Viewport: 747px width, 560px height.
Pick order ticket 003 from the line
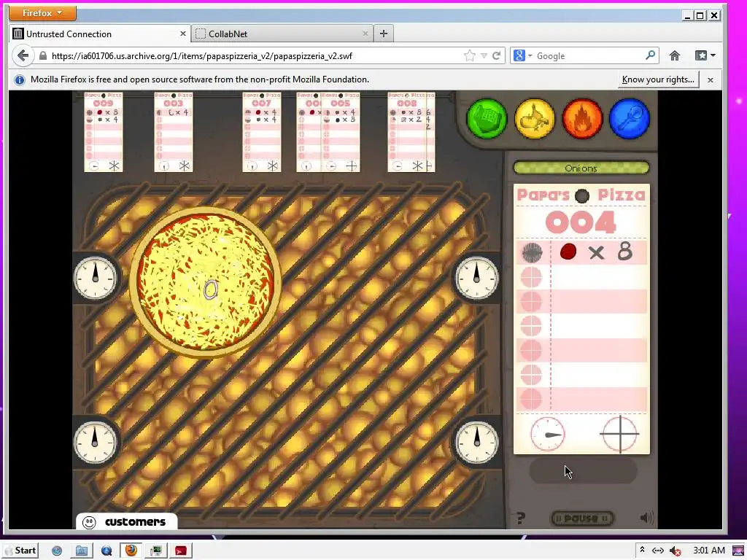[x=174, y=132]
